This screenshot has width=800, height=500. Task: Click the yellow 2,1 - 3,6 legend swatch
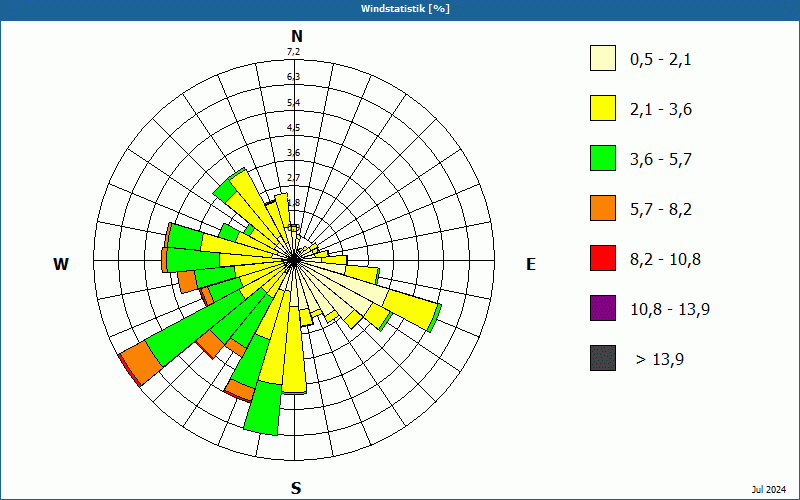[x=603, y=108]
